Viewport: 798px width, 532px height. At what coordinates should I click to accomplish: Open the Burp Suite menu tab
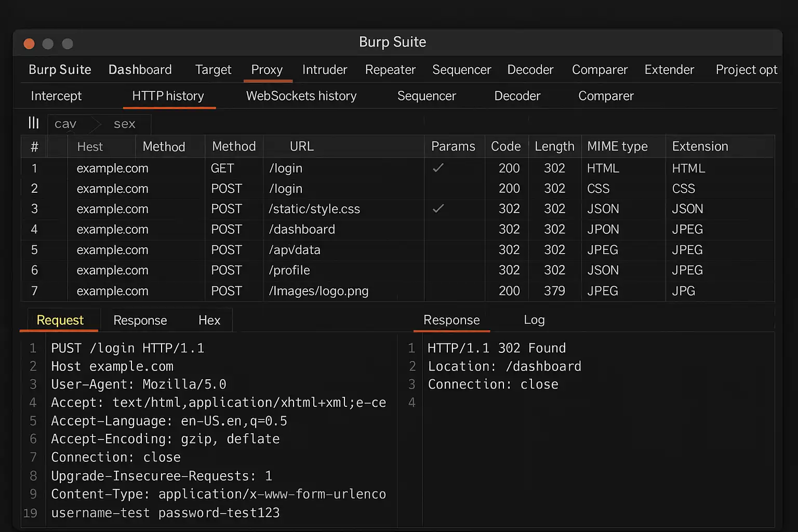click(60, 70)
